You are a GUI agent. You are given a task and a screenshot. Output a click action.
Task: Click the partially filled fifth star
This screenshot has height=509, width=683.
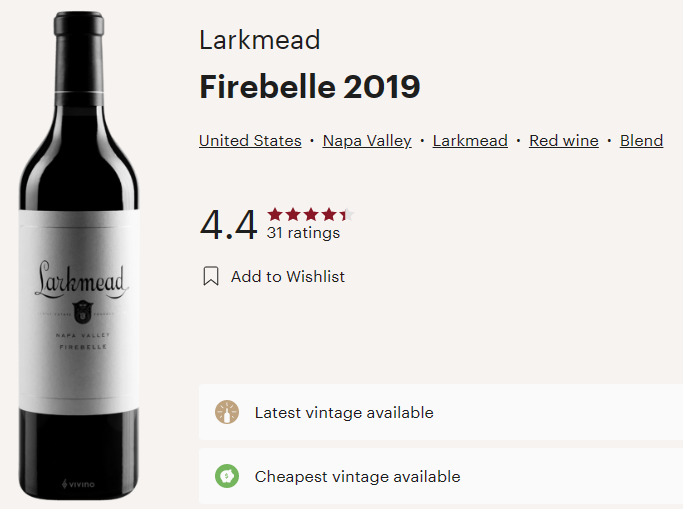pyautogui.click(x=346, y=214)
